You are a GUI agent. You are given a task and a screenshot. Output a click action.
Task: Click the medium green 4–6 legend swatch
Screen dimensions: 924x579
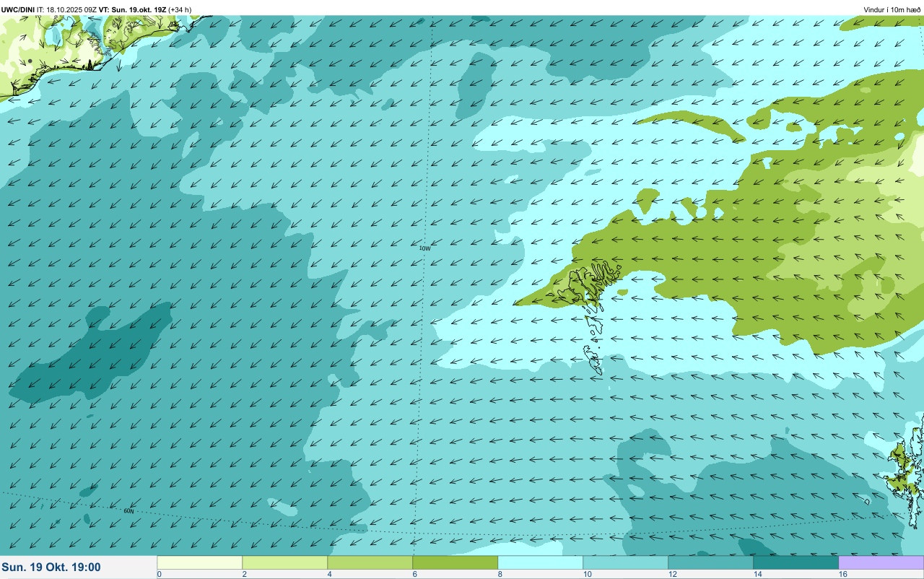pyautogui.click(x=370, y=562)
